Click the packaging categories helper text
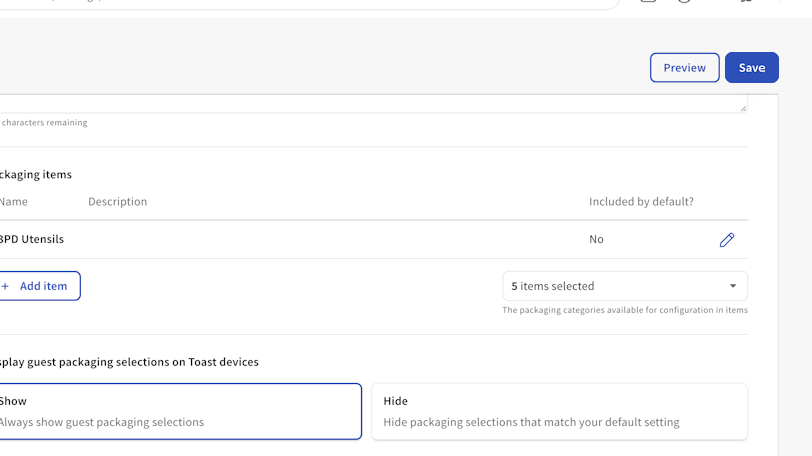 pos(624,310)
